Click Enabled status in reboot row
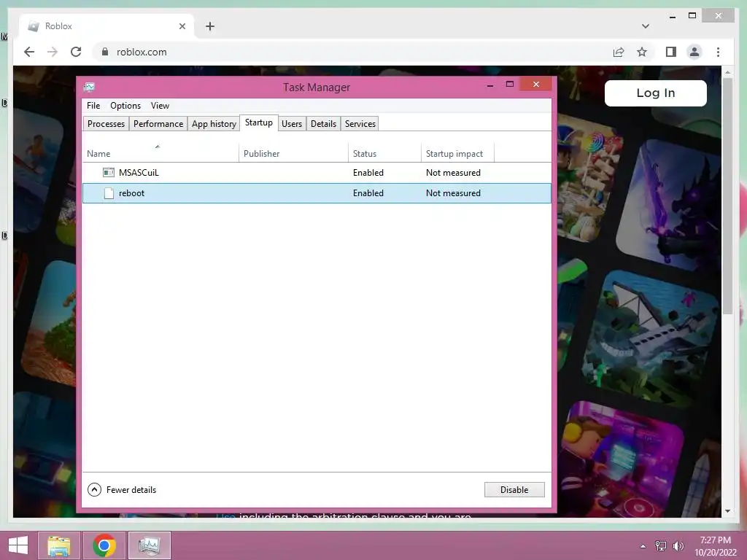 coord(368,193)
